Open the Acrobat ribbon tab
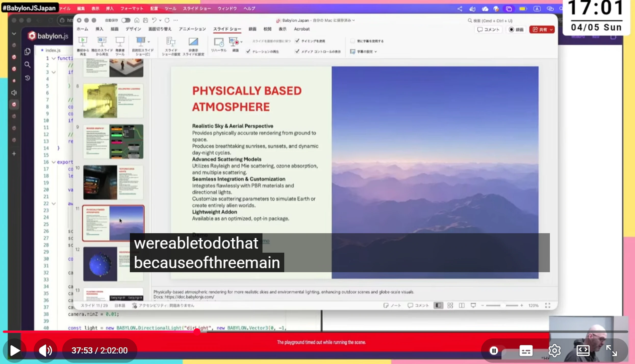 302,29
